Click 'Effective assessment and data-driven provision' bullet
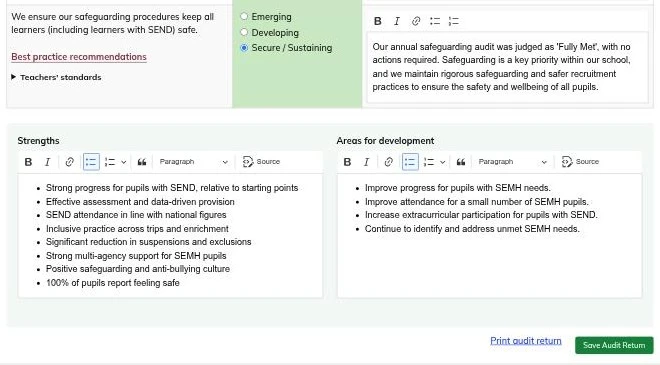Viewport: 660px width, 365px height. pos(140,202)
